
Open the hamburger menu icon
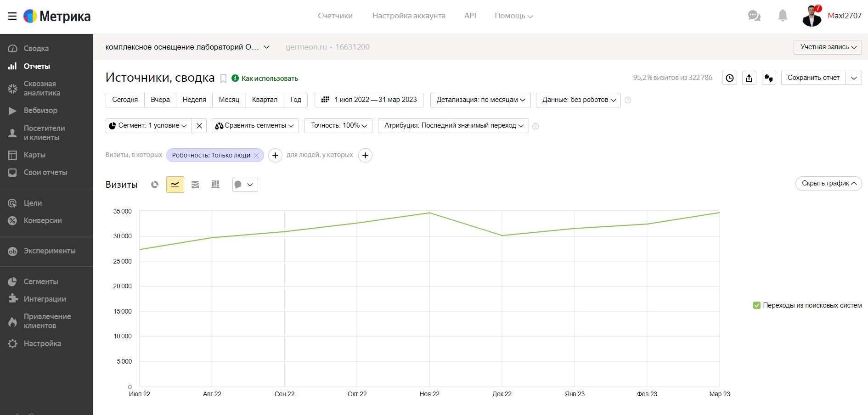point(12,16)
